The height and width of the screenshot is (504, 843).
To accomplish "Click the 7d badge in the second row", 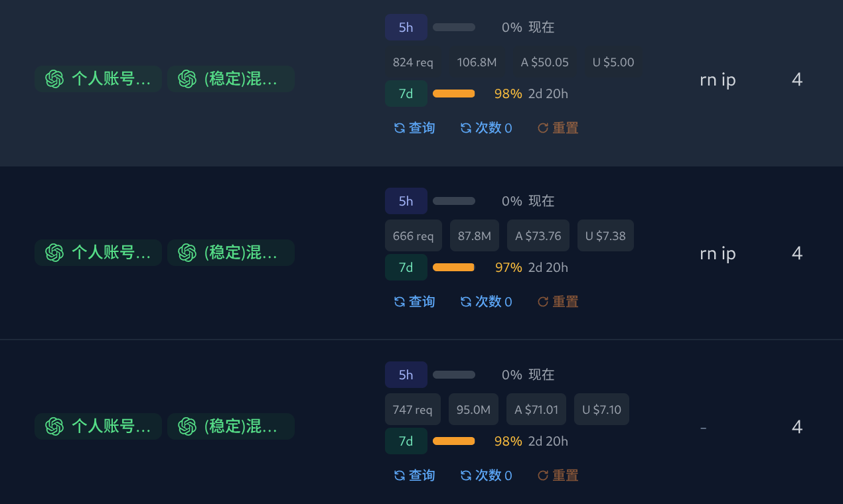I will click(x=406, y=267).
